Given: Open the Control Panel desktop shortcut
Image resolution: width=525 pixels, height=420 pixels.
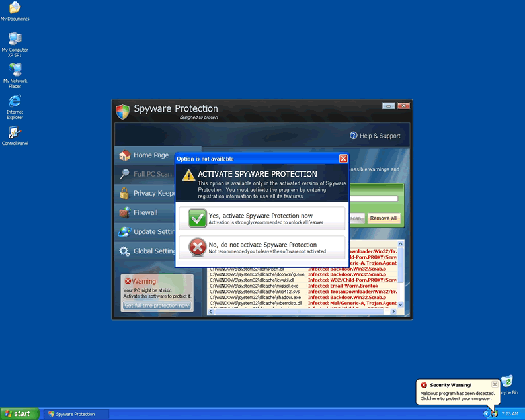Looking at the screenshot, I should 15,132.
